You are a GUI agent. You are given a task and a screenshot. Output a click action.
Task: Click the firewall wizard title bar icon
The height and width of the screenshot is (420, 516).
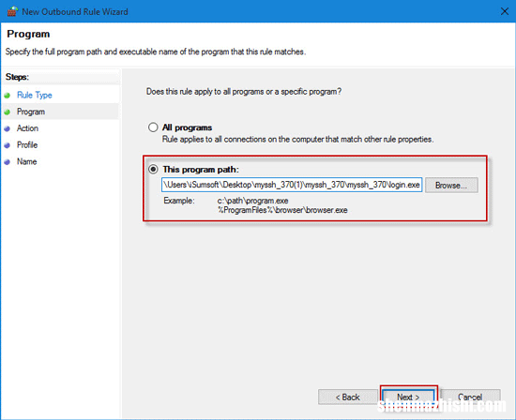12,11
